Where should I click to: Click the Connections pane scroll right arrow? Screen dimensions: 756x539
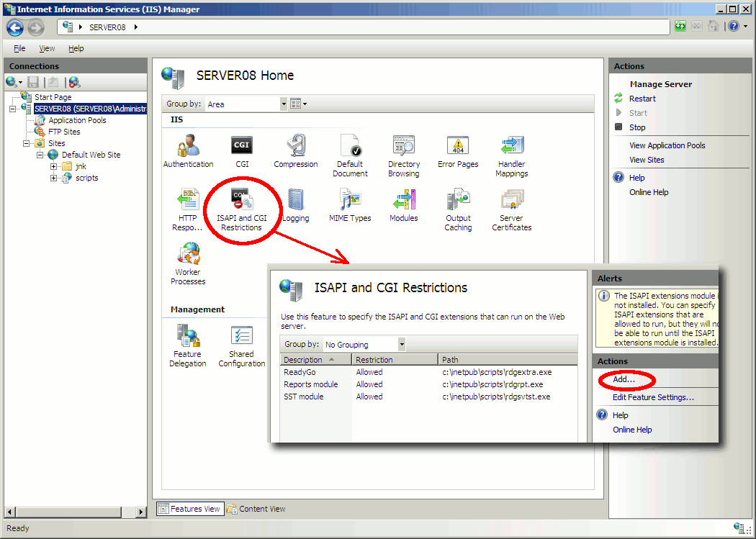[x=141, y=512]
